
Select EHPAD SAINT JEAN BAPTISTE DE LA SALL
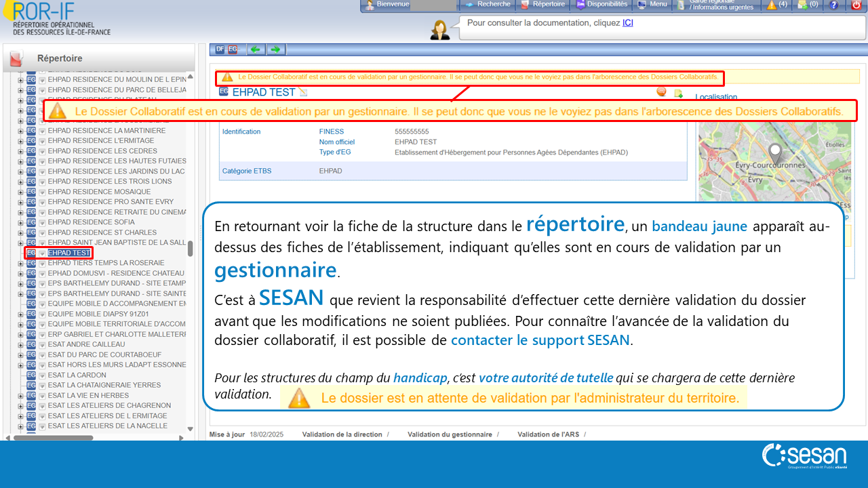pos(117,242)
